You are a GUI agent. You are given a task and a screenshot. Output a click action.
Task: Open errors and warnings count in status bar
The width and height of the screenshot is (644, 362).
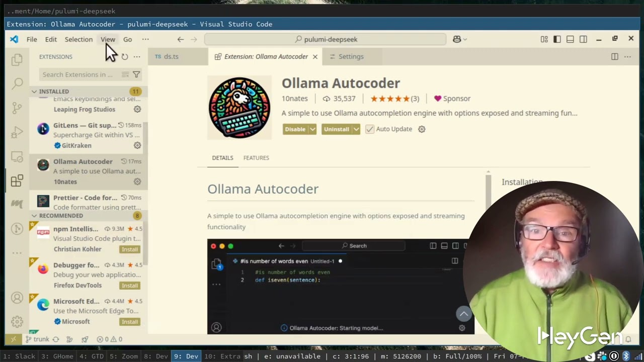coord(109,339)
